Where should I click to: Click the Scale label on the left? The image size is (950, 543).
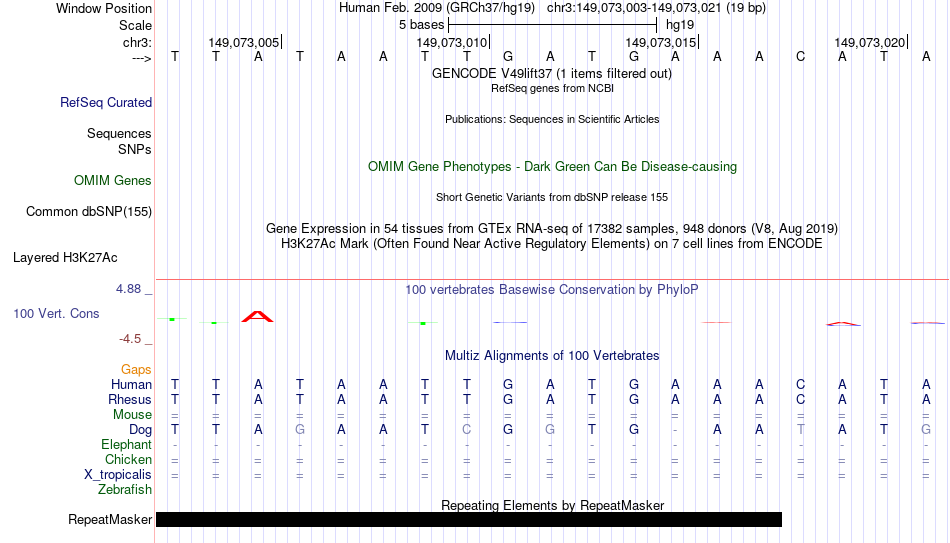135,25
